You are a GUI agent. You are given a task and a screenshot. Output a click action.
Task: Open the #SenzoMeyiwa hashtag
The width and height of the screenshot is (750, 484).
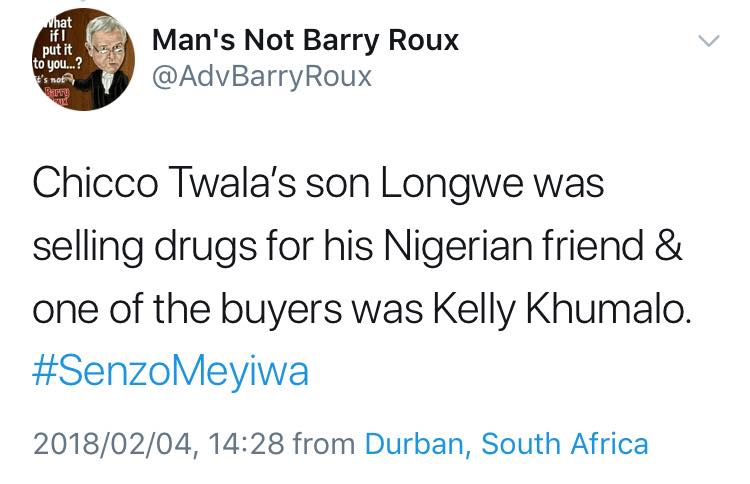tap(170, 371)
